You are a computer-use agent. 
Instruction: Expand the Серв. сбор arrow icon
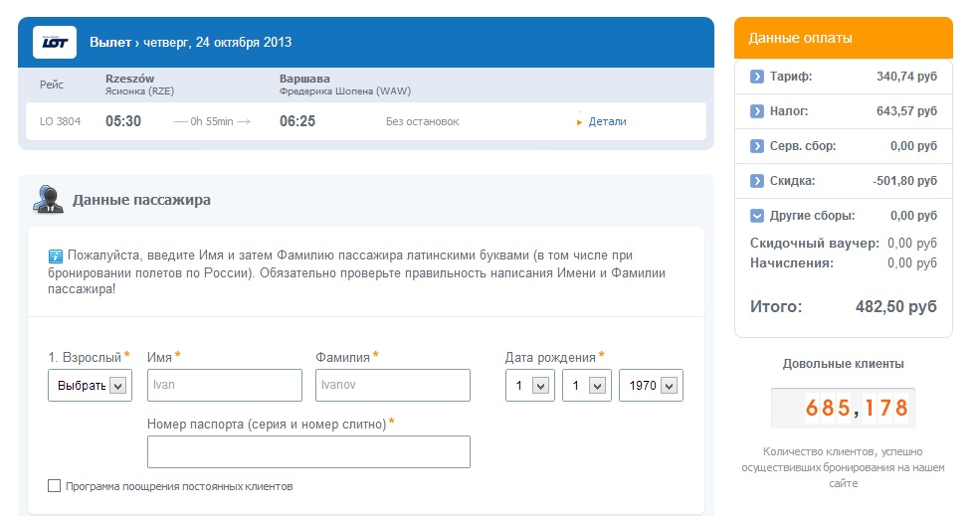pyautogui.click(x=757, y=146)
